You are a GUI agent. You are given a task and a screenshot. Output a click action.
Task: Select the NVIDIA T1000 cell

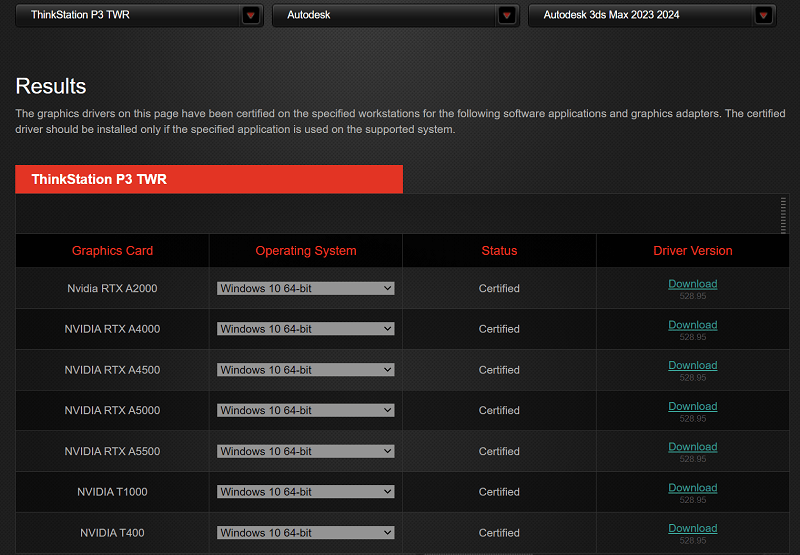click(112, 492)
